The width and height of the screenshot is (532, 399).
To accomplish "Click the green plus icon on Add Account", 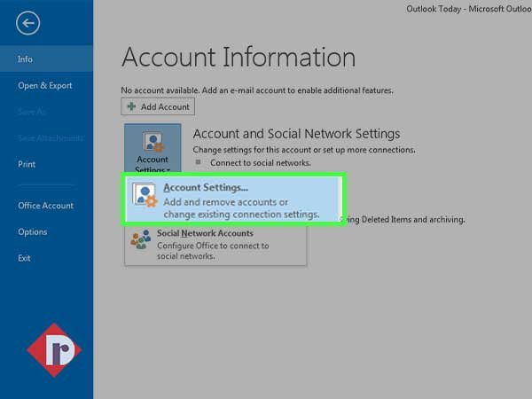I will (131, 106).
